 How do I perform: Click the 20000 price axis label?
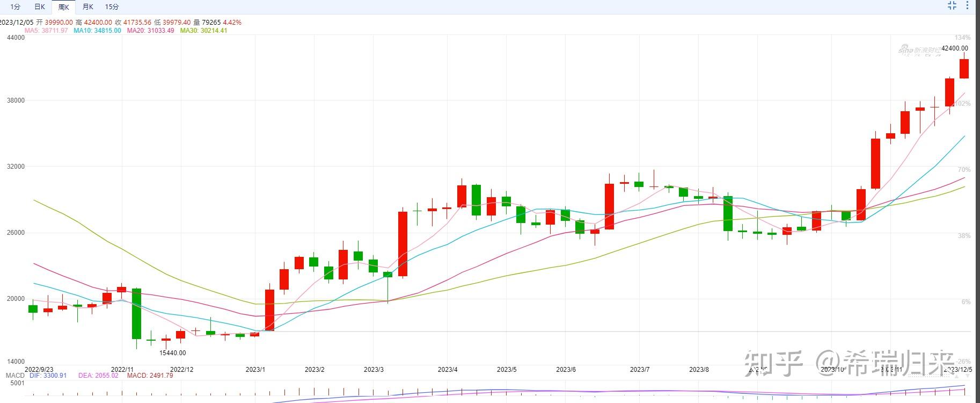tap(16, 299)
